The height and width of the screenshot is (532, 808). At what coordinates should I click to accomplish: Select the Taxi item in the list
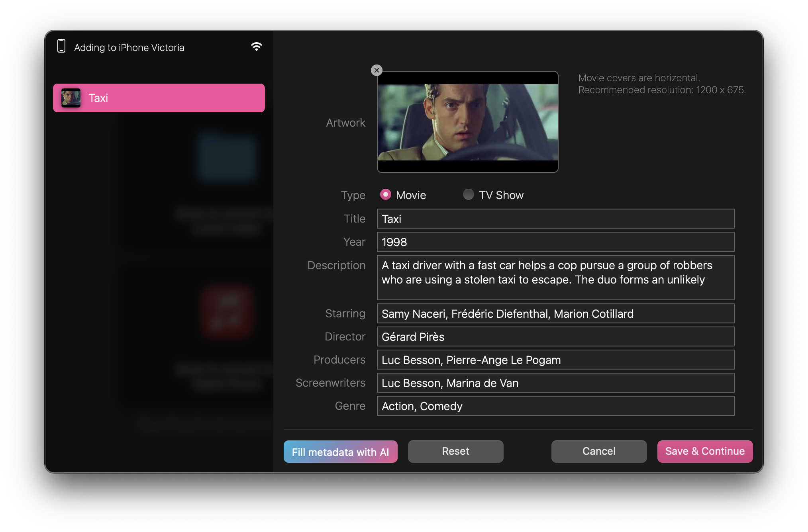point(159,98)
